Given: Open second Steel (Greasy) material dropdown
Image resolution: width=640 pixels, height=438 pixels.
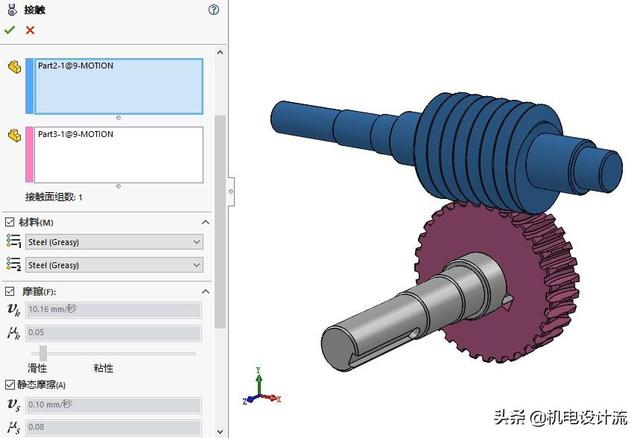Looking at the screenshot, I should pos(114,265).
